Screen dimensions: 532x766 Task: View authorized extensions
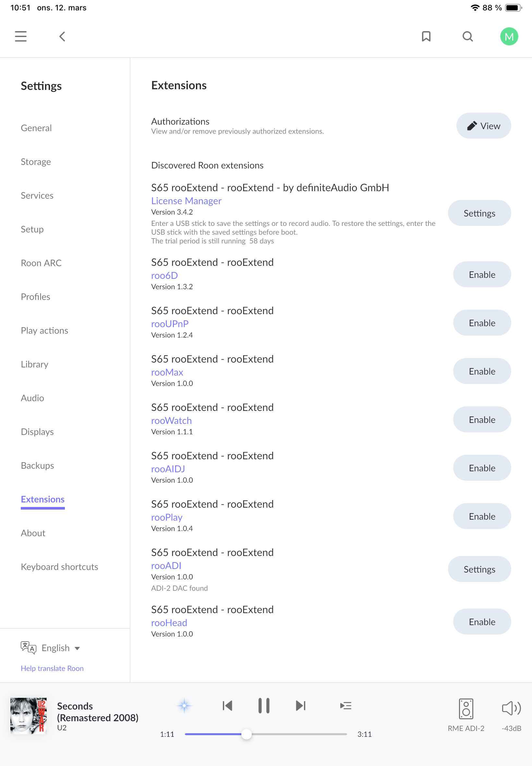[x=483, y=126]
